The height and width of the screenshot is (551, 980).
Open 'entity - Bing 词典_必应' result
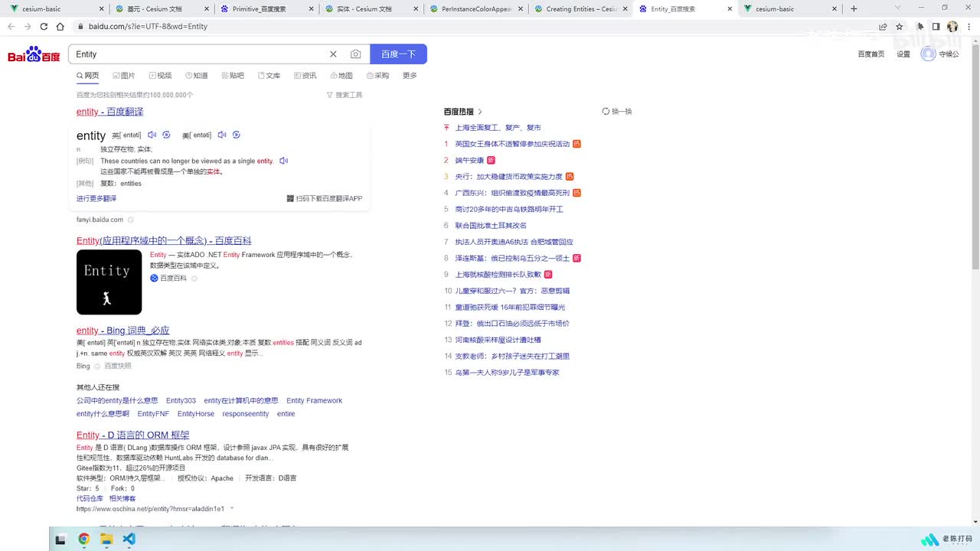click(122, 331)
